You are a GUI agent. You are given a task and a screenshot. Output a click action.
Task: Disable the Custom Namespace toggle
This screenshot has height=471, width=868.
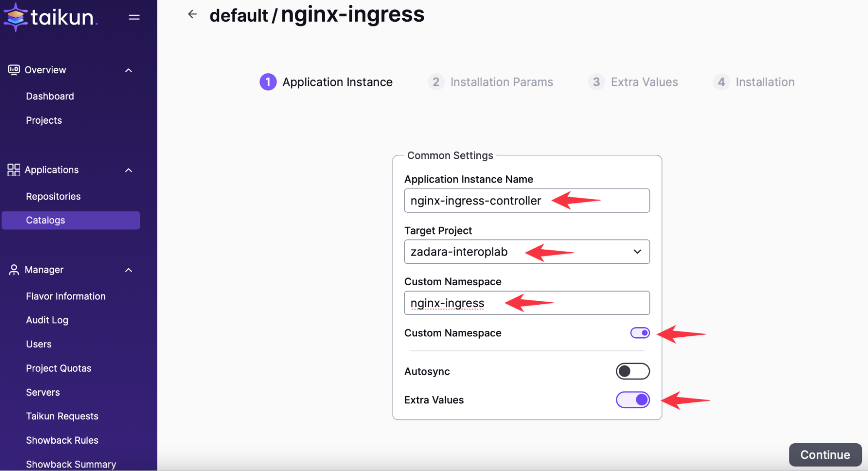pyautogui.click(x=640, y=333)
